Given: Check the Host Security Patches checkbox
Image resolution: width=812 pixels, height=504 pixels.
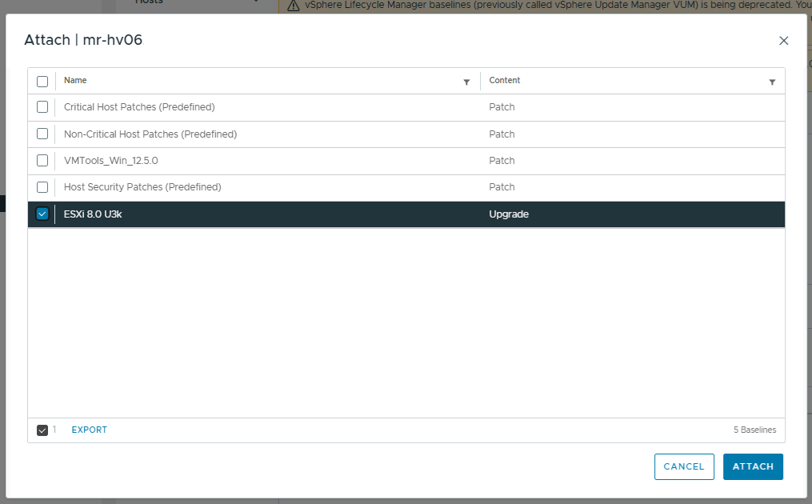Looking at the screenshot, I should [42, 187].
